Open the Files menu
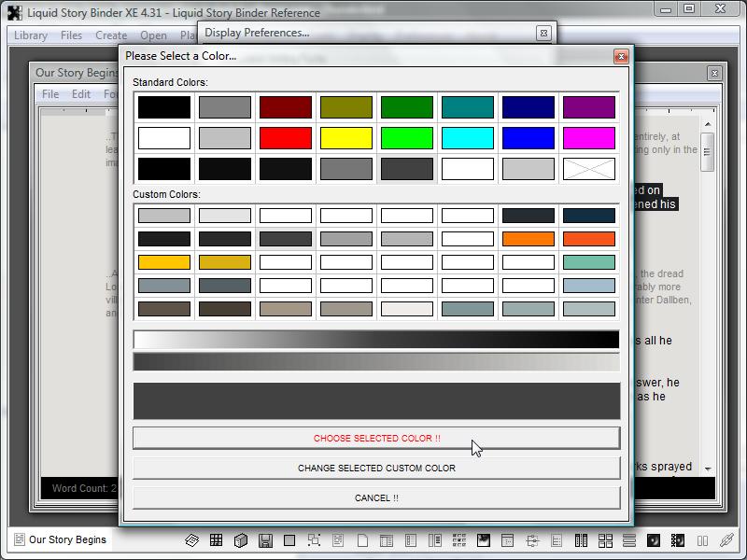747x560 pixels. [x=71, y=35]
